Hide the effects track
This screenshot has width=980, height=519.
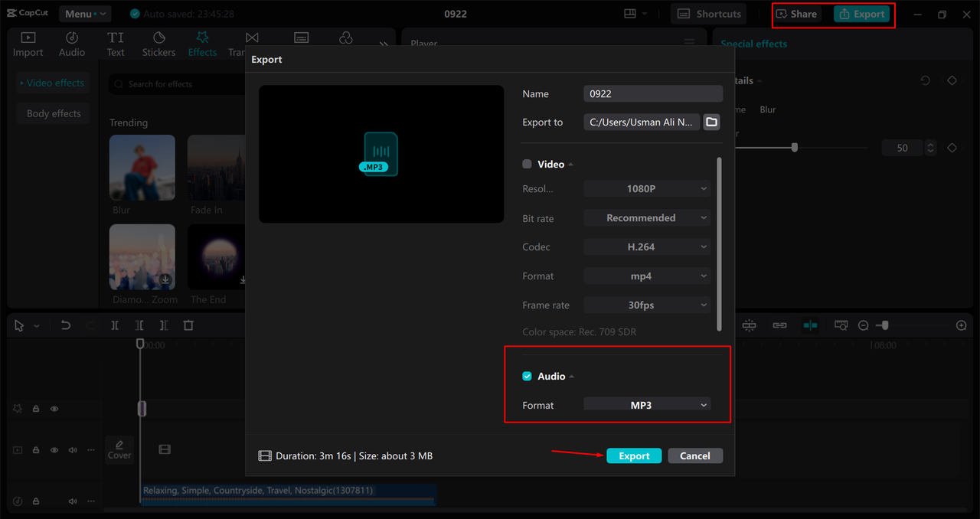click(x=54, y=409)
